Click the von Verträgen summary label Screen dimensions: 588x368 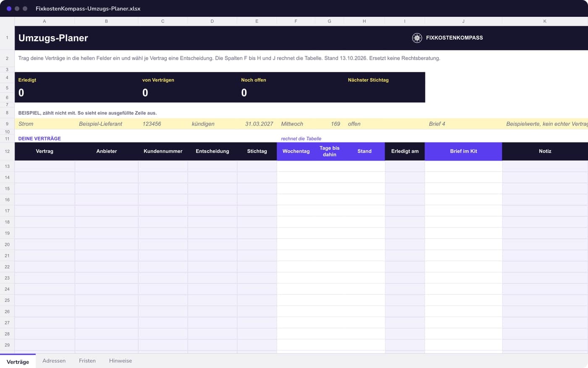point(158,80)
